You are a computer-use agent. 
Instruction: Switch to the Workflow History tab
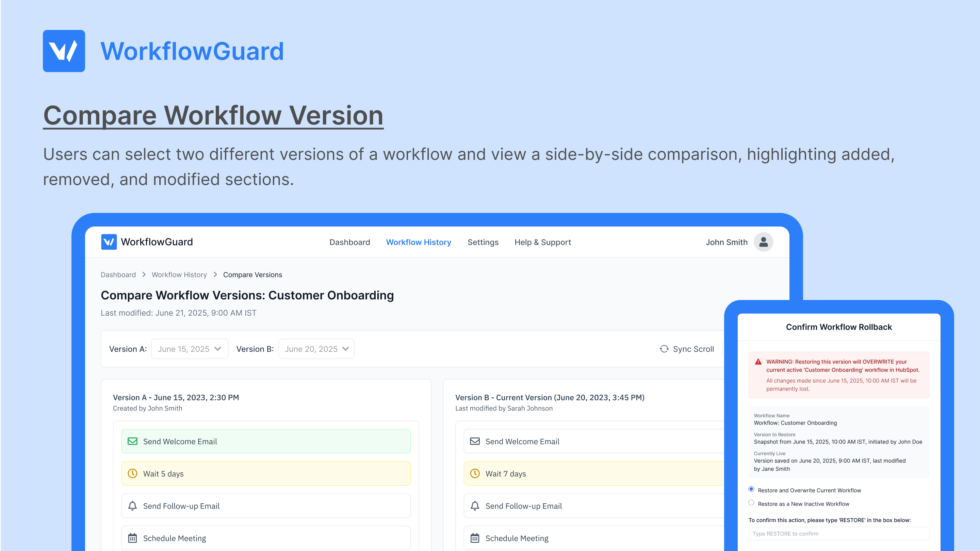pyautogui.click(x=419, y=242)
